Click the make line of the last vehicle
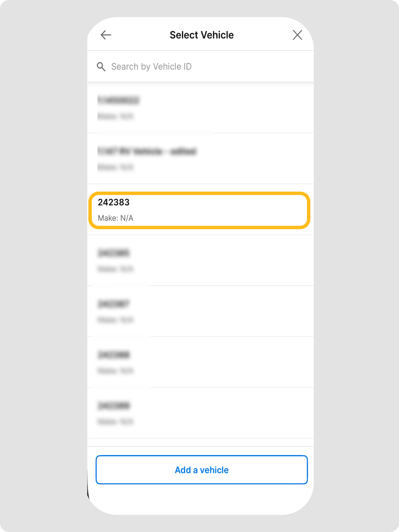Viewport: 399px width, 532px height. pos(115,422)
